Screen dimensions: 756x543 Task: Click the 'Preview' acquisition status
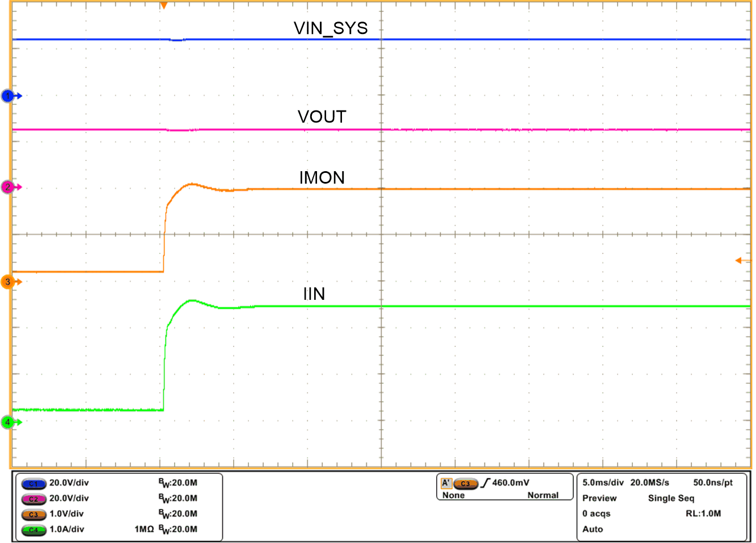pos(599,498)
